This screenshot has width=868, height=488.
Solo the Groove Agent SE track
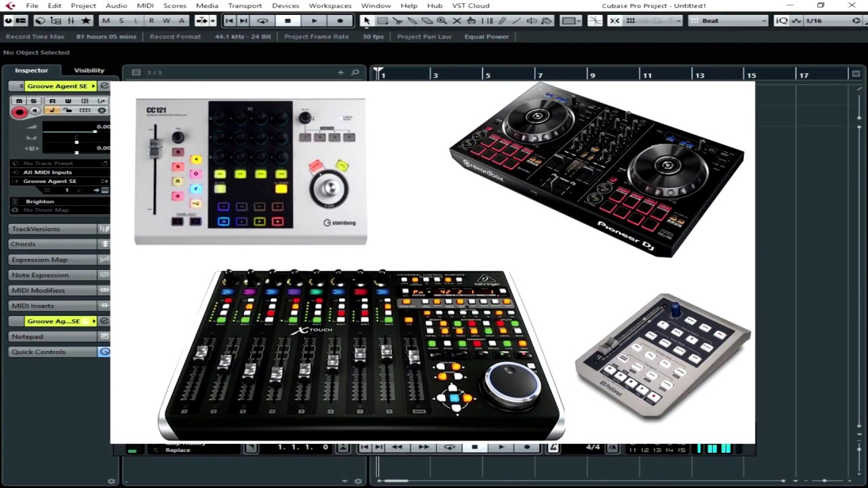[x=33, y=101]
